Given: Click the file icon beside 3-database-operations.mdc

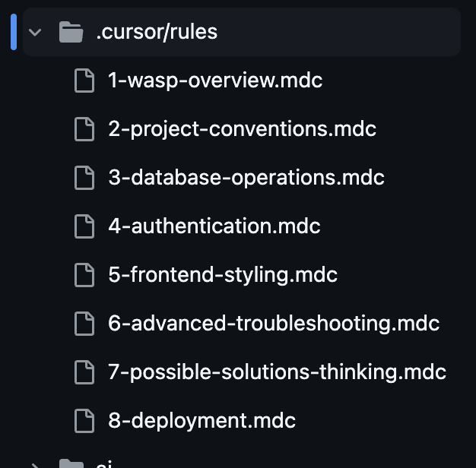Looking at the screenshot, I should tap(84, 178).
